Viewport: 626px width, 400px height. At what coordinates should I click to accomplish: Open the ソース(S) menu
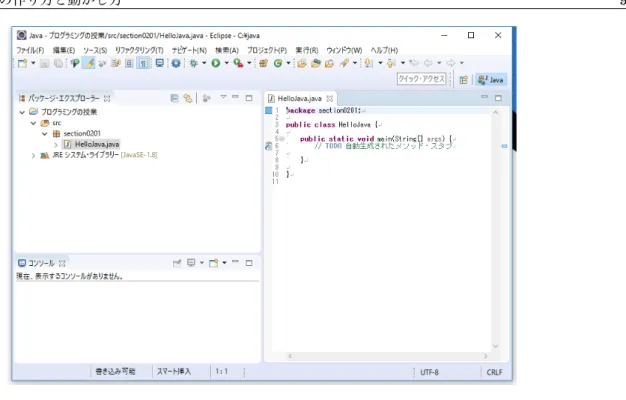click(x=95, y=50)
